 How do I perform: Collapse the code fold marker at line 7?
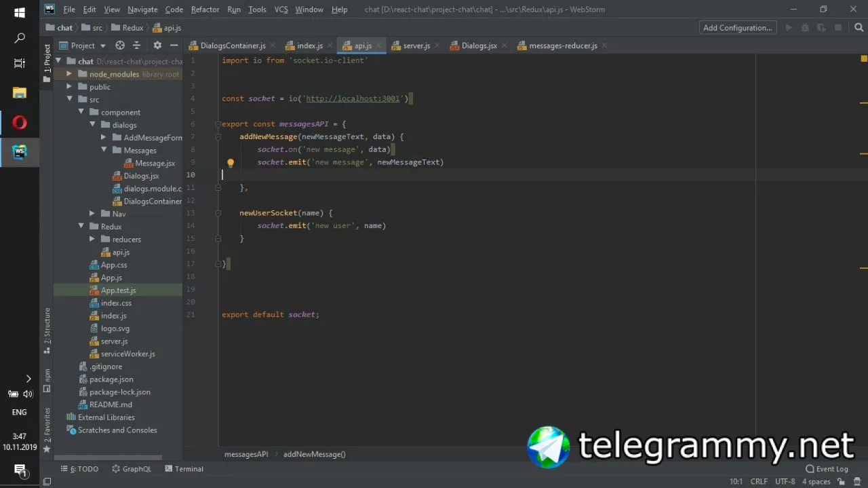218,137
